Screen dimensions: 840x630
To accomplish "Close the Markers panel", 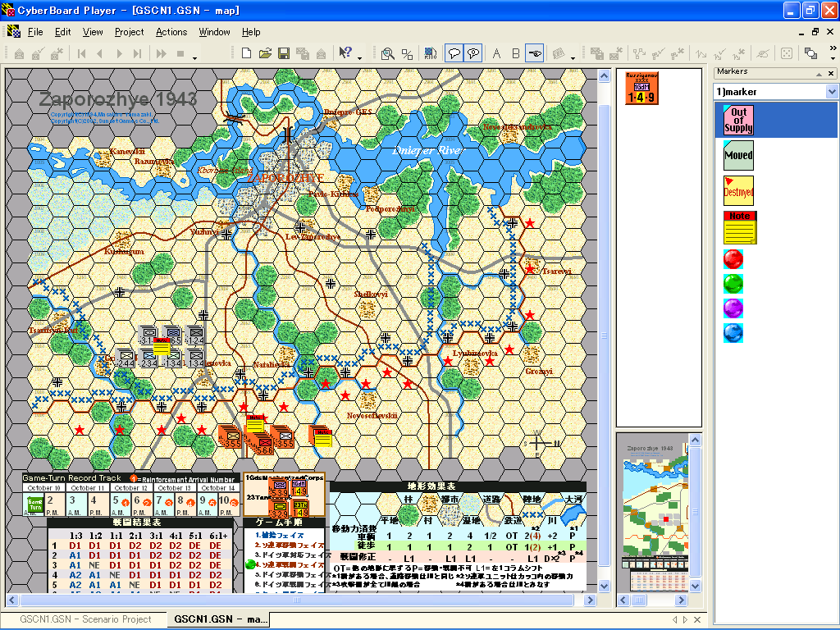I will (x=831, y=73).
